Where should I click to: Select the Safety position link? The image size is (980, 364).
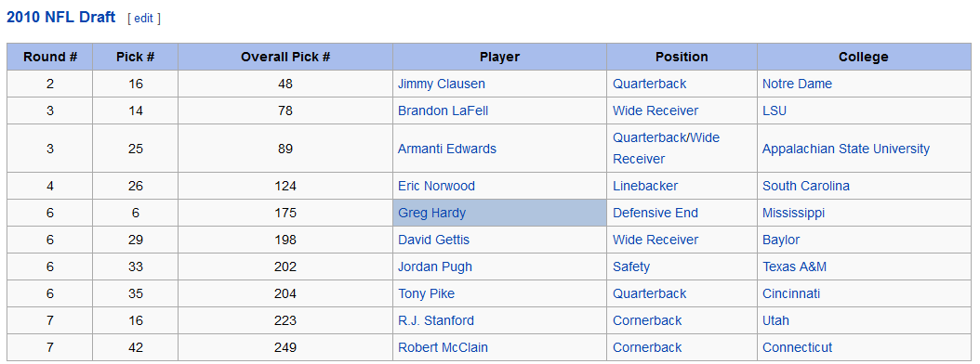(631, 266)
